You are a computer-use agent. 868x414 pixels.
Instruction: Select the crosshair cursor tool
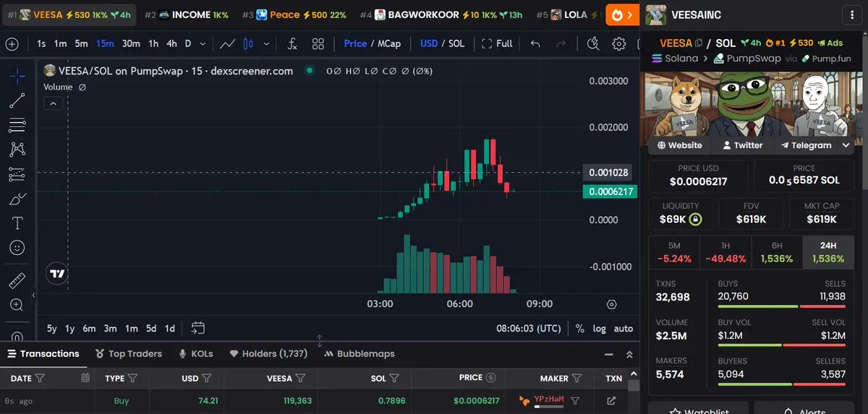(17, 76)
